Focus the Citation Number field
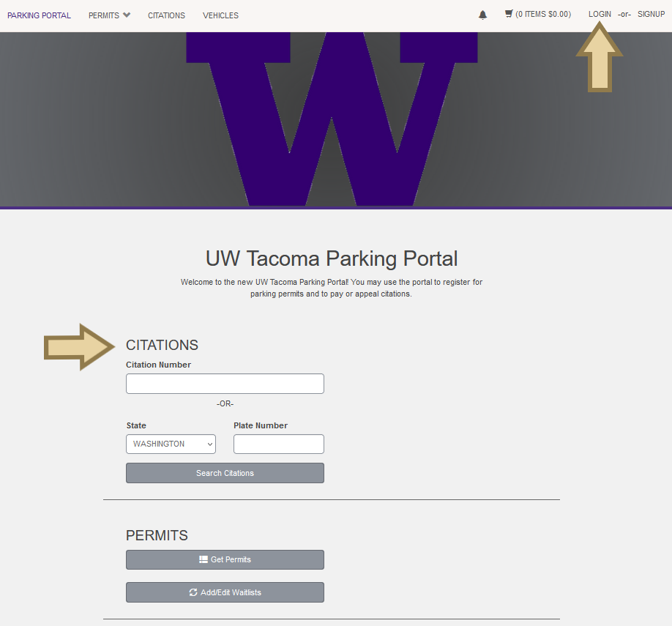 coord(225,384)
